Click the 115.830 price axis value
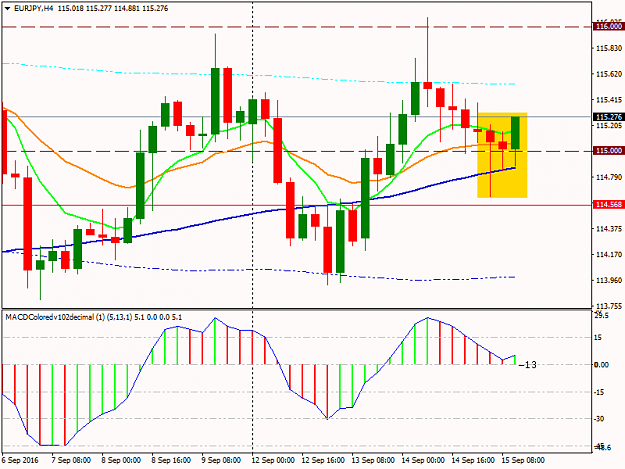The image size is (625, 469). coord(609,48)
